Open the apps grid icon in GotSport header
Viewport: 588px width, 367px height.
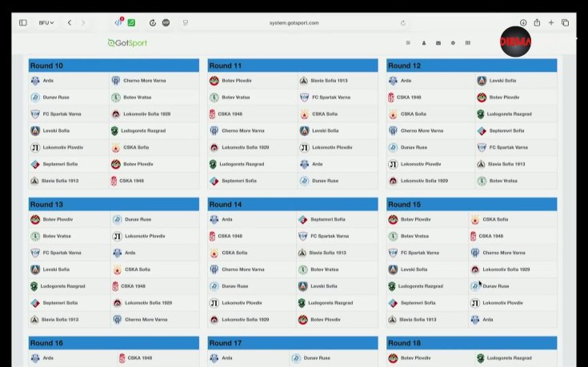(x=468, y=43)
